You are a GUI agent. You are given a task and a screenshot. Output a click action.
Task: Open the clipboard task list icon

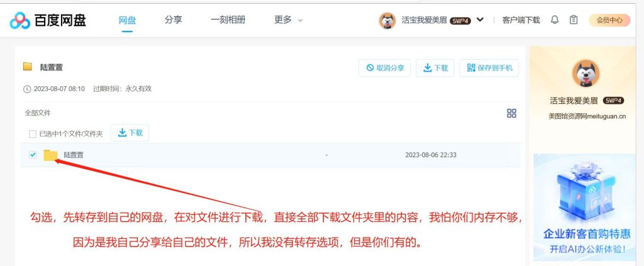click(x=574, y=19)
